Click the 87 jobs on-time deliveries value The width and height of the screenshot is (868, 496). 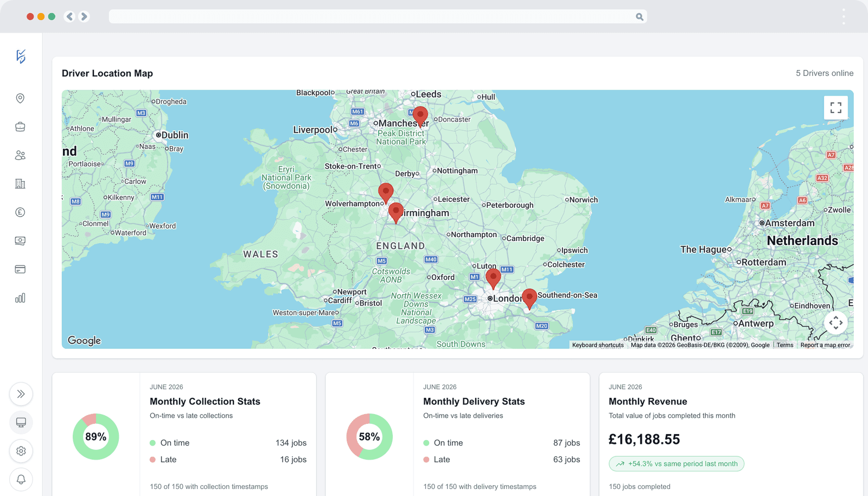[x=566, y=443]
